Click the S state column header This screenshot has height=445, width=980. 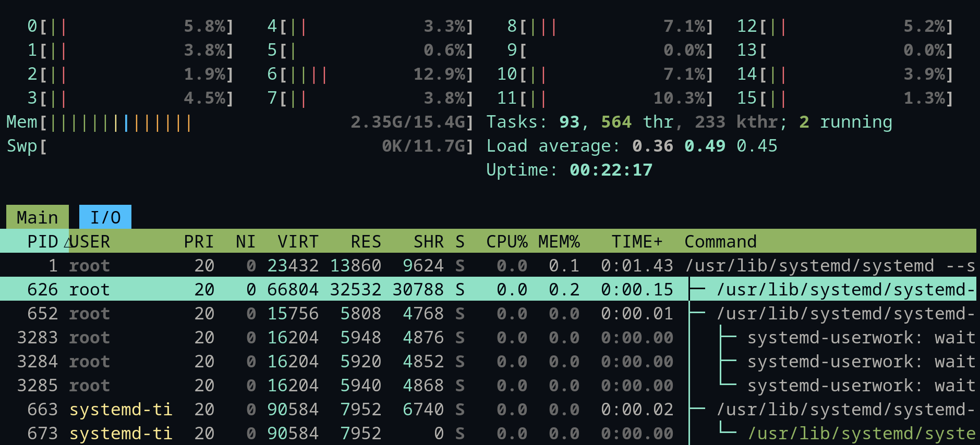point(459,241)
